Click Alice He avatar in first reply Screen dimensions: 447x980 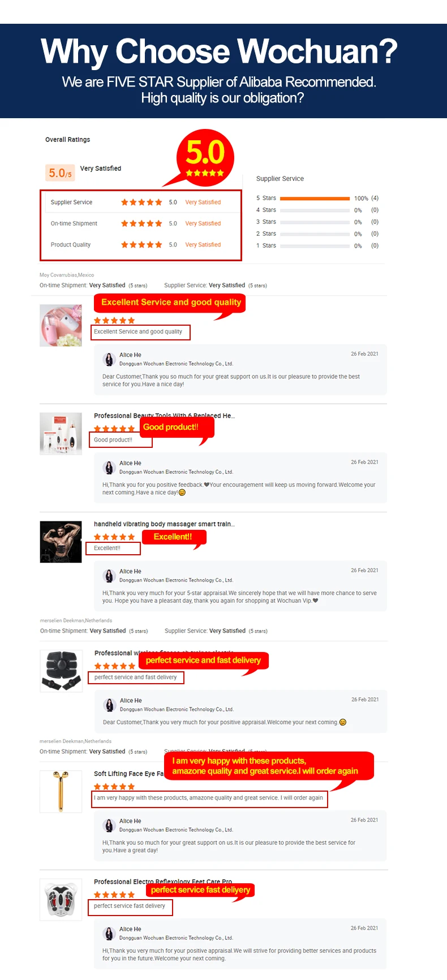[109, 359]
